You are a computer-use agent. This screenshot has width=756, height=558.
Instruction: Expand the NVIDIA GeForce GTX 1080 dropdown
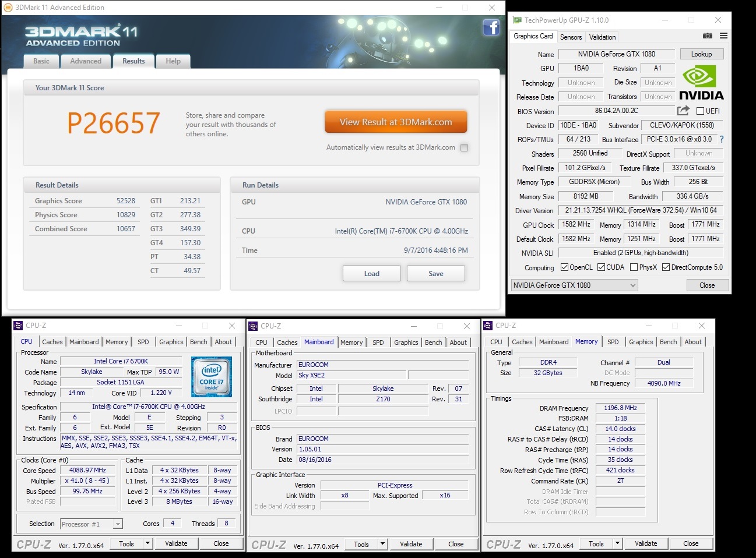click(574, 285)
